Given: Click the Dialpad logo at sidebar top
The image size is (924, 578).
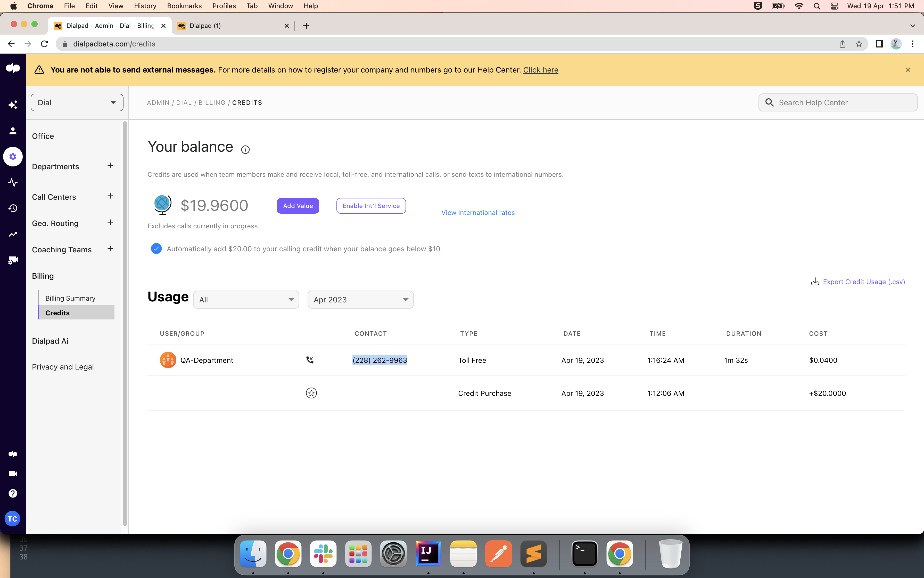Looking at the screenshot, I should (x=13, y=68).
